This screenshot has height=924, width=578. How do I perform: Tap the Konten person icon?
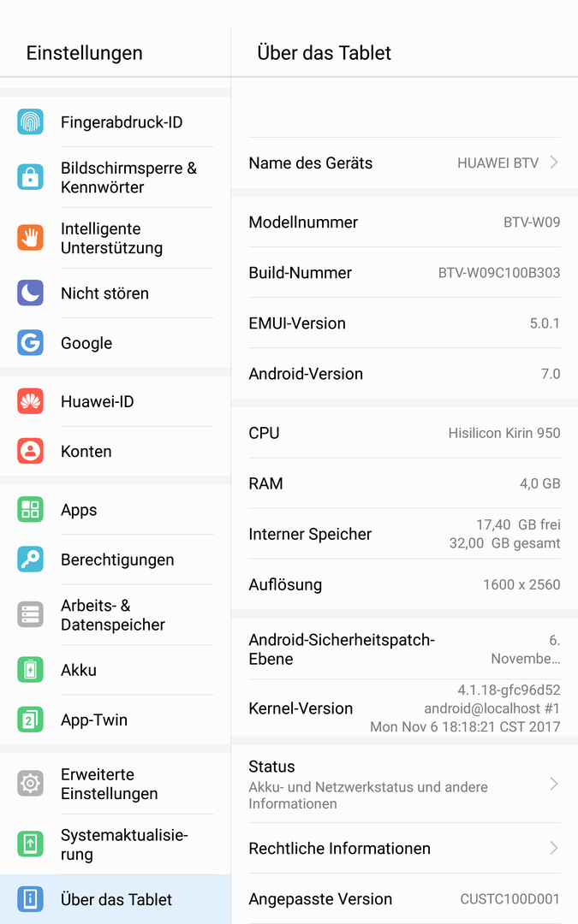click(30, 451)
